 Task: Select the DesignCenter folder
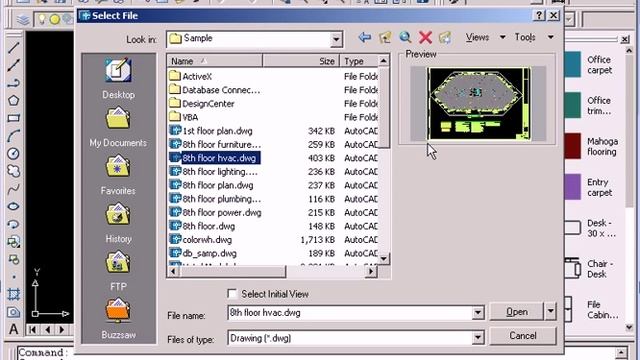click(202, 104)
